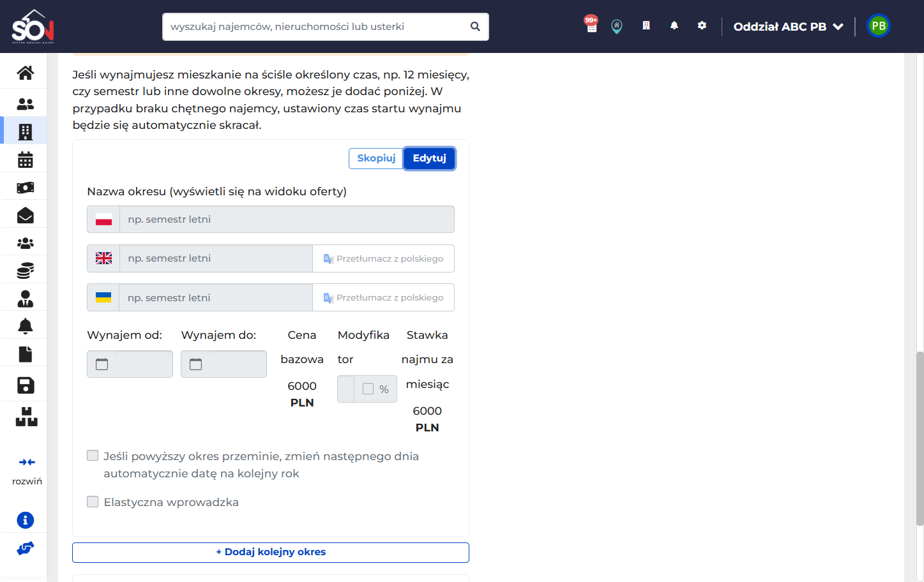Open the PB user avatar menu
924x582 pixels.
[x=879, y=26]
